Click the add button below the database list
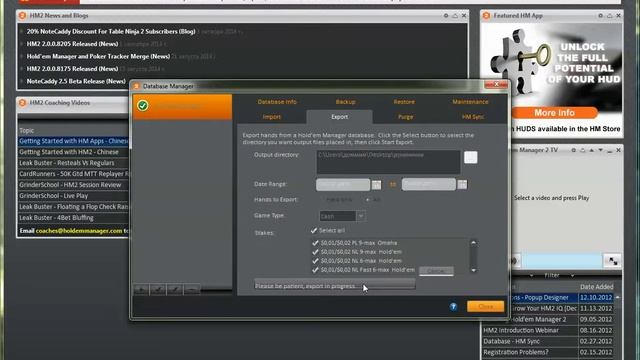Viewport: 640px width, 360px height. [x=141, y=289]
